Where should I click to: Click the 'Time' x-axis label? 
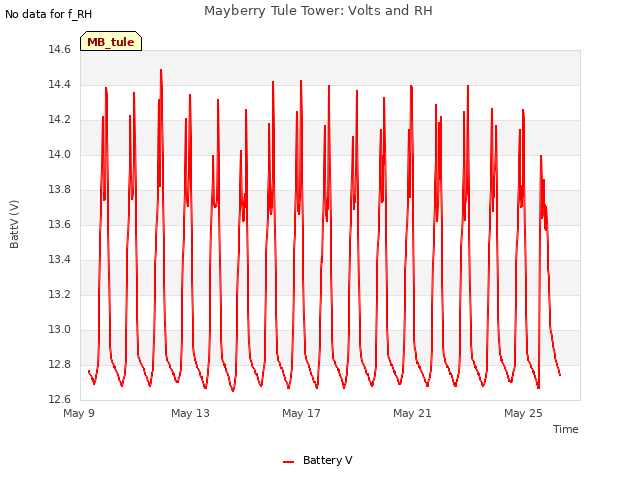tap(565, 429)
